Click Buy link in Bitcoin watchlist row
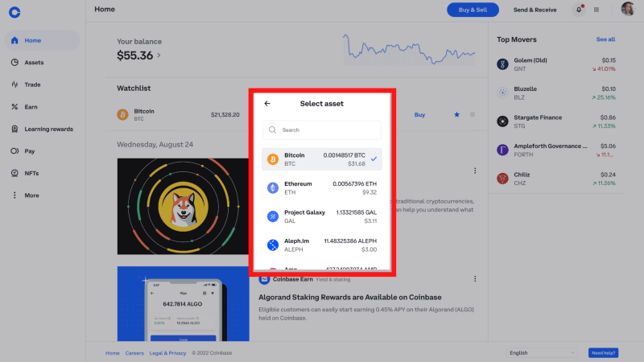Viewport: 644px width, 362px height. tap(419, 115)
